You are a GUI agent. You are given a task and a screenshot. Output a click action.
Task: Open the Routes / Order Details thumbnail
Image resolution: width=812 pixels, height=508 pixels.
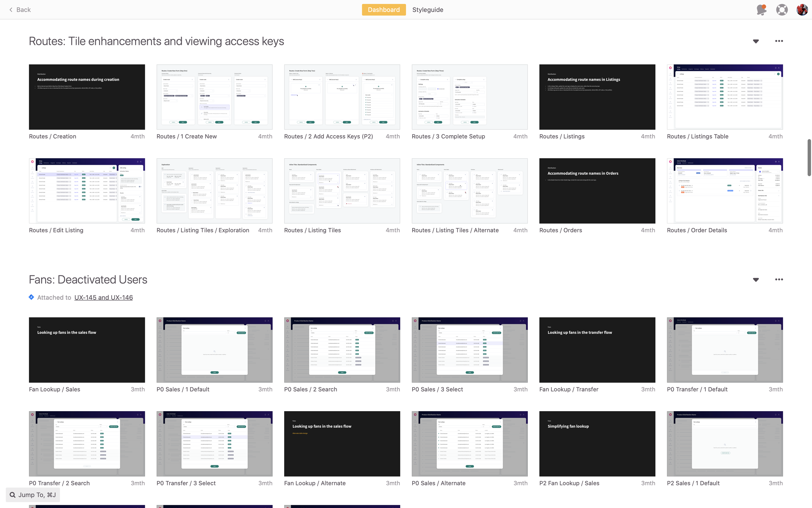click(725, 191)
